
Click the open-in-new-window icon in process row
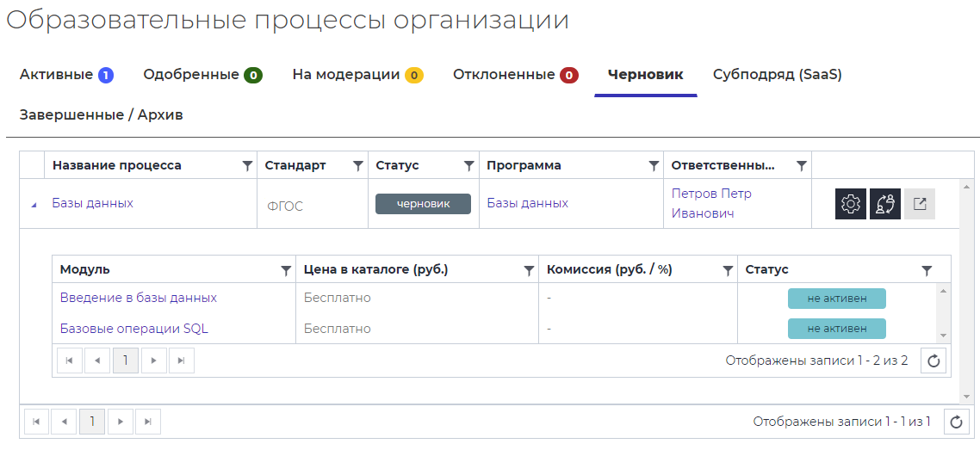click(919, 204)
